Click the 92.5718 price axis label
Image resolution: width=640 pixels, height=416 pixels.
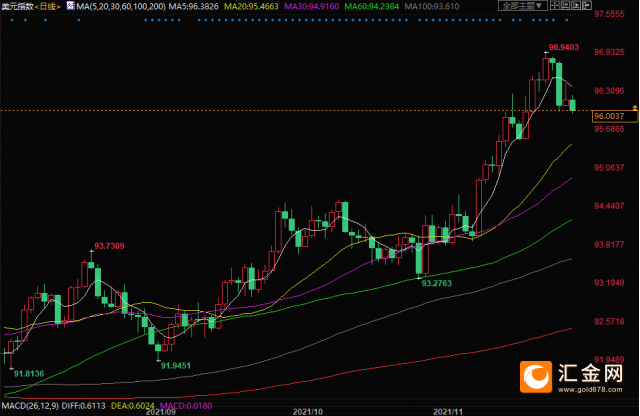pyautogui.click(x=609, y=321)
